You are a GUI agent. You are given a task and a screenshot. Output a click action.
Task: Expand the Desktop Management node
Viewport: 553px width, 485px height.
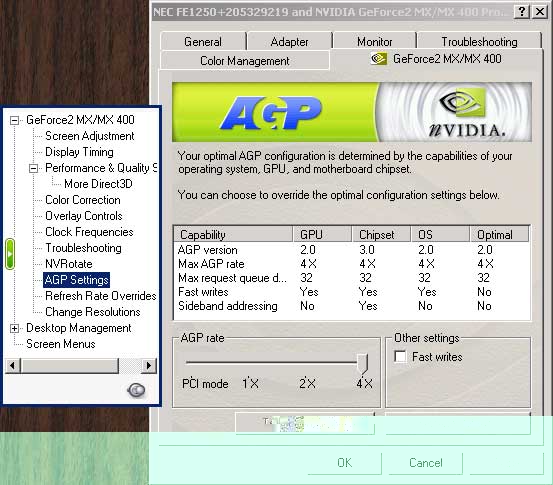click(14, 329)
